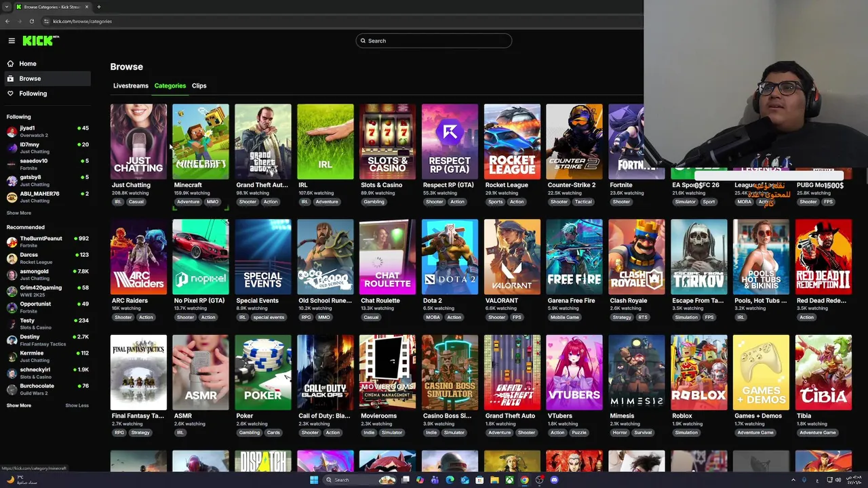The height and width of the screenshot is (488, 868).
Task: Reload the page with refresh icon
Action: click(x=31, y=21)
